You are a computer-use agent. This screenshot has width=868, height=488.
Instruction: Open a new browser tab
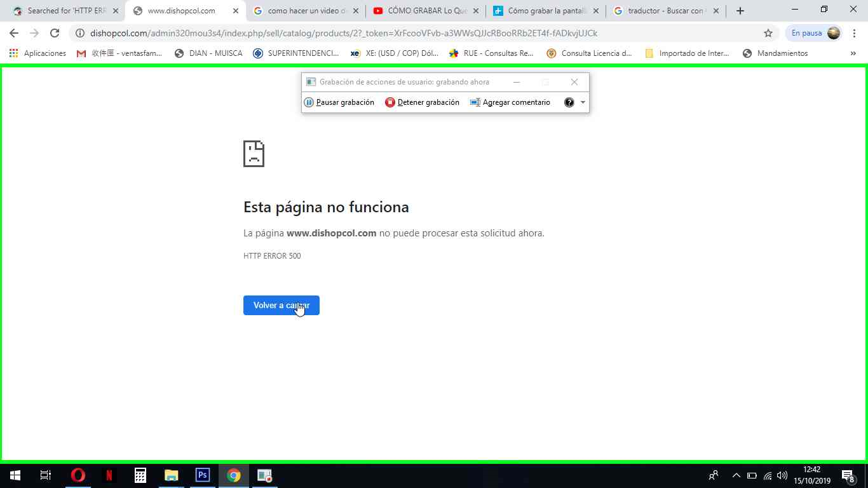740,11
